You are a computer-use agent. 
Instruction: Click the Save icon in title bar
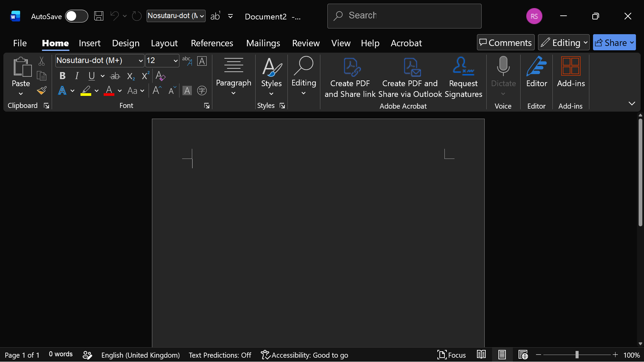(99, 16)
